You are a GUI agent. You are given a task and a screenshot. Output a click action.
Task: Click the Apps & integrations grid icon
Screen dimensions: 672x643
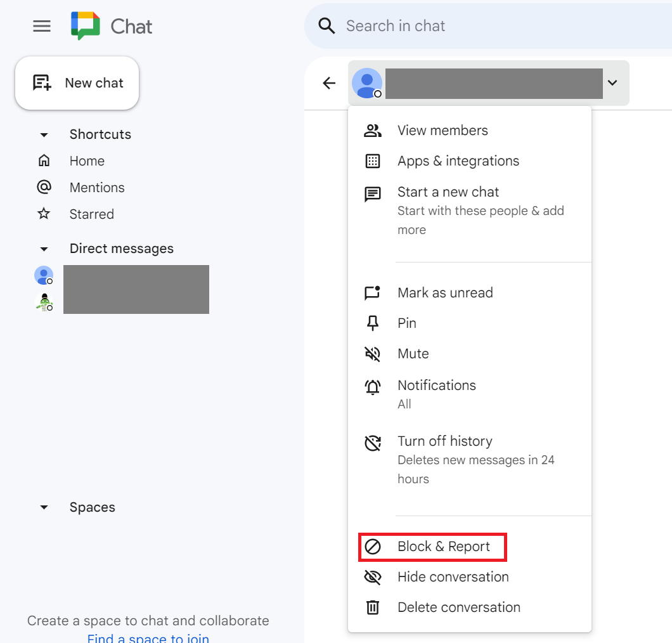[x=372, y=161]
